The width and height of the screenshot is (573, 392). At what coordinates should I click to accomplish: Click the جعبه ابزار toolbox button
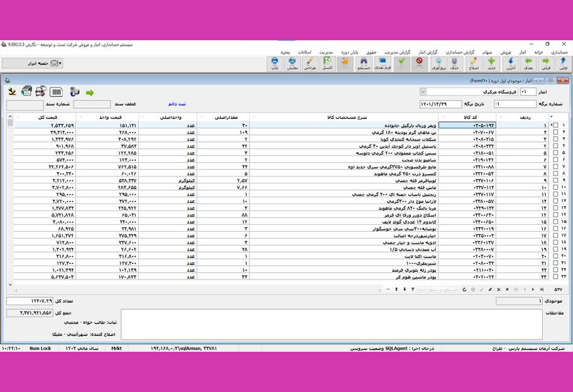pos(30,63)
